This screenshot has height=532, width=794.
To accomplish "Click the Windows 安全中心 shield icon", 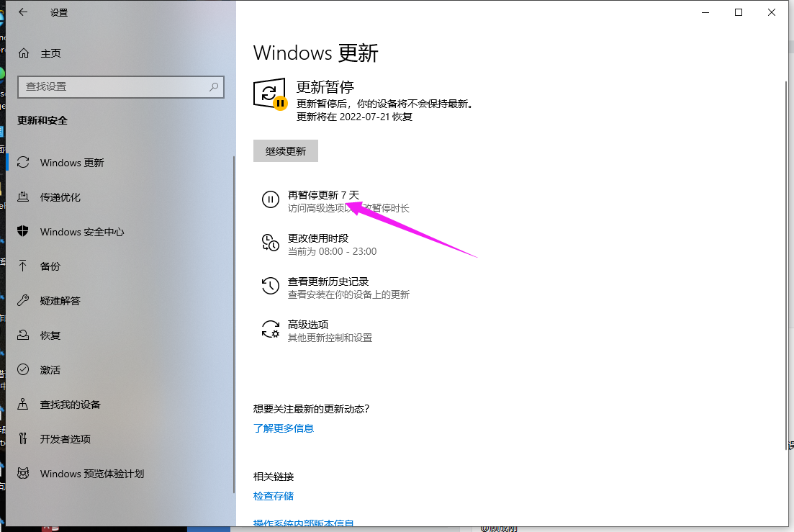I will pyautogui.click(x=23, y=231).
